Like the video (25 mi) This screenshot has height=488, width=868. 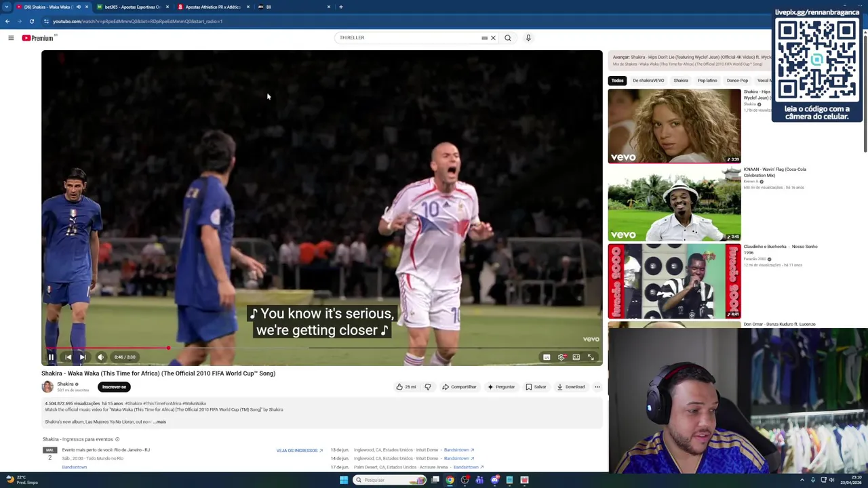click(406, 387)
